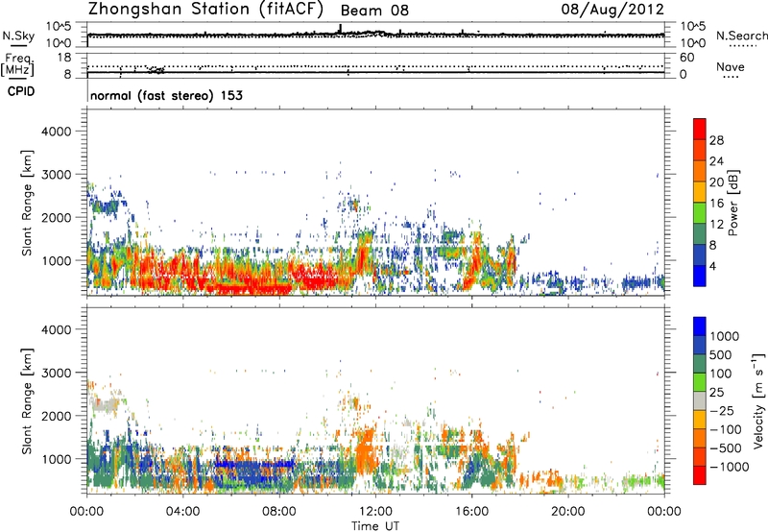This screenshot has height=532, width=768.
Task: Click the date '08/Aug/2012'
Action: coord(612,10)
